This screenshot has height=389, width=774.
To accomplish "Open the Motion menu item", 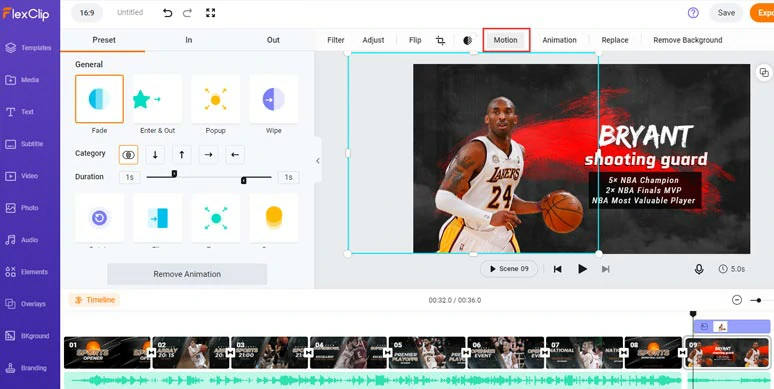I will pos(506,40).
